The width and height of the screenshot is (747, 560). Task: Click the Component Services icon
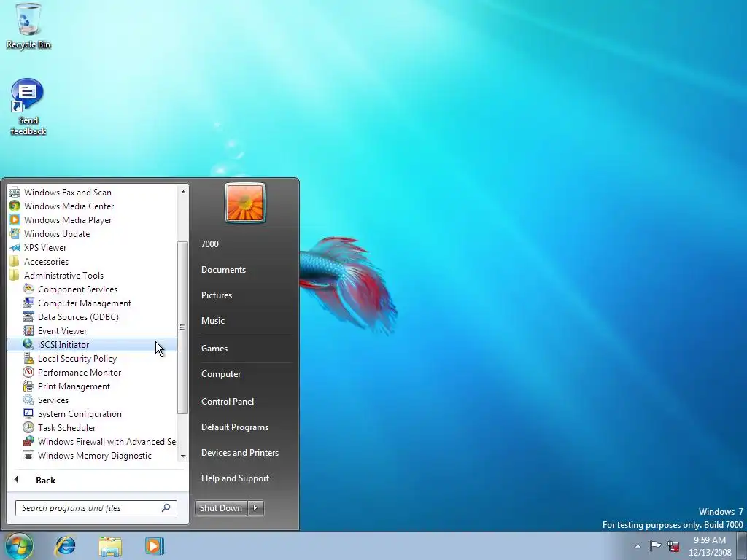coord(28,289)
